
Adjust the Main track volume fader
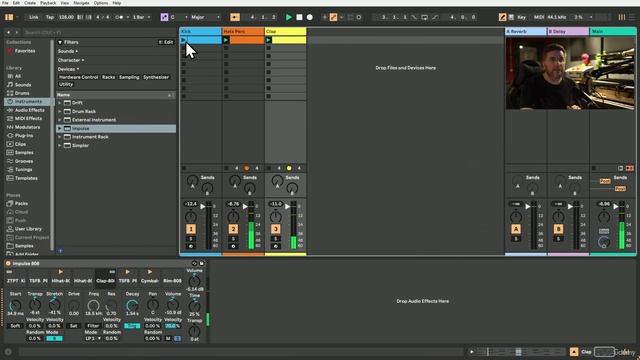tap(616, 207)
